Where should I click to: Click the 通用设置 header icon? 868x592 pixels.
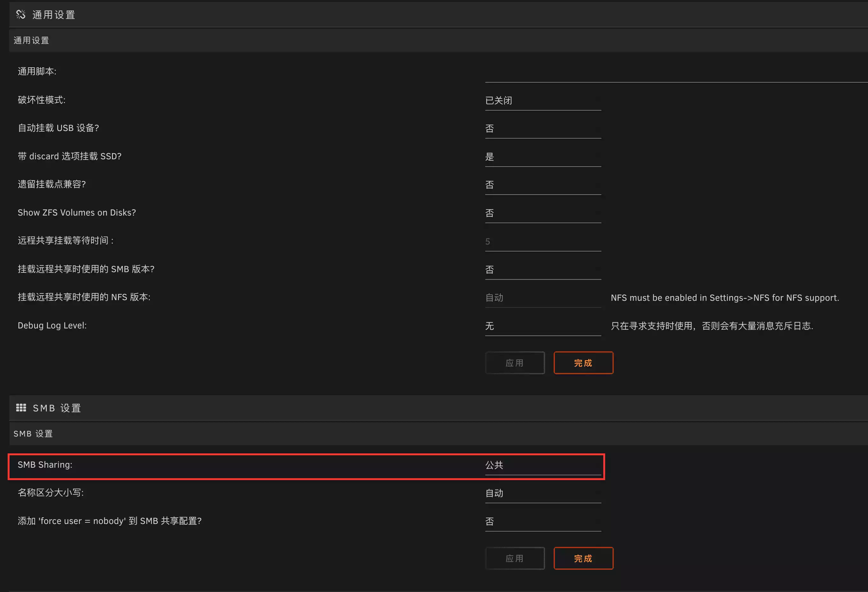pos(21,15)
